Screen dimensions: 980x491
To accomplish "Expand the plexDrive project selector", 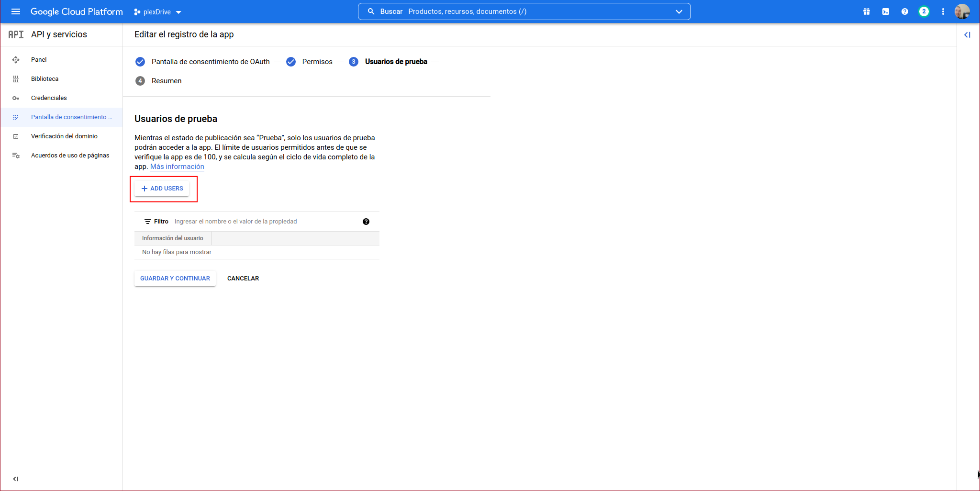I will click(x=157, y=12).
